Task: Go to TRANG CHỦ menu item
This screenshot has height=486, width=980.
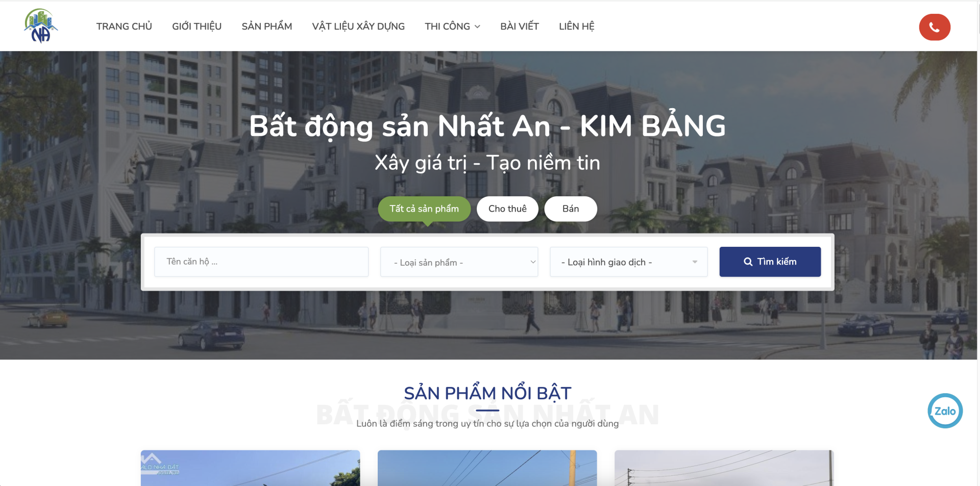Action: (124, 27)
